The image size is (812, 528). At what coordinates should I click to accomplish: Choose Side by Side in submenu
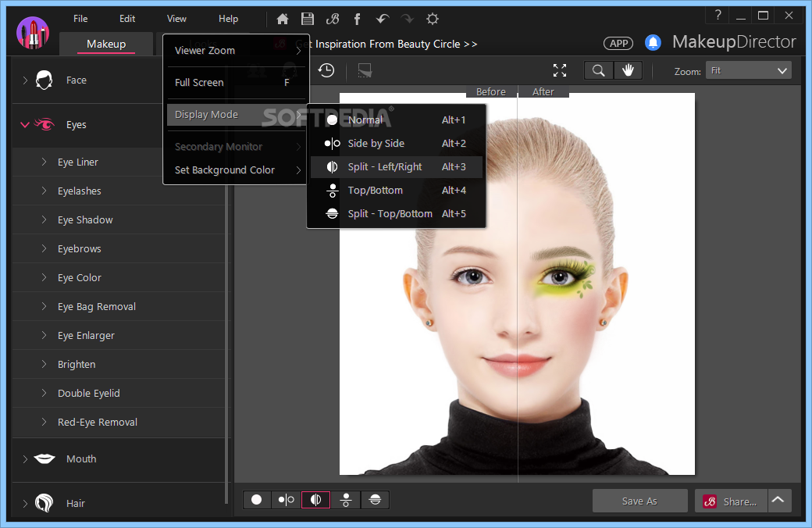click(397, 144)
